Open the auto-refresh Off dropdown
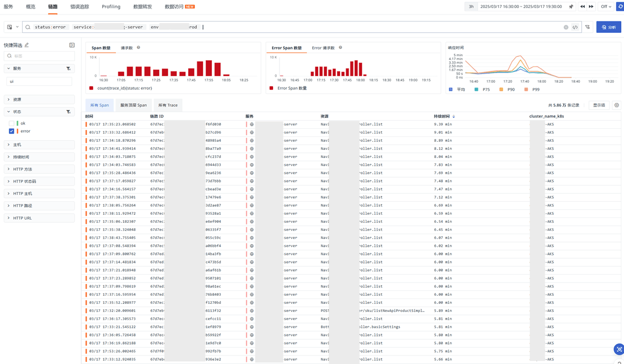Screen dimensions: 624x364 point(606,6)
